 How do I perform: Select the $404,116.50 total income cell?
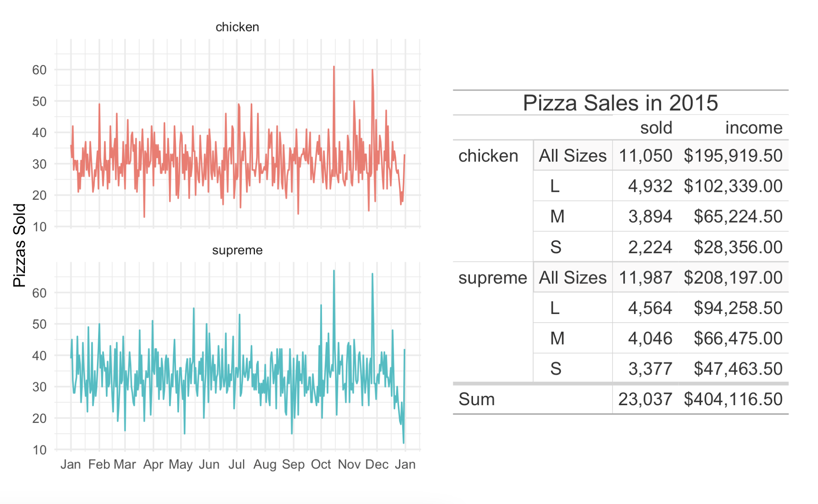click(733, 399)
